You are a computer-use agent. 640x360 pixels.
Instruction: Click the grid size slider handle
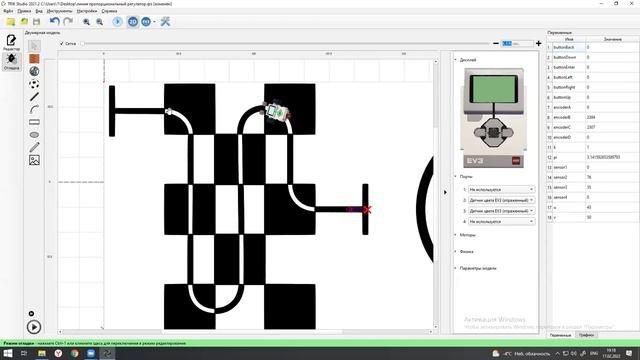pyautogui.click(x=82, y=43)
